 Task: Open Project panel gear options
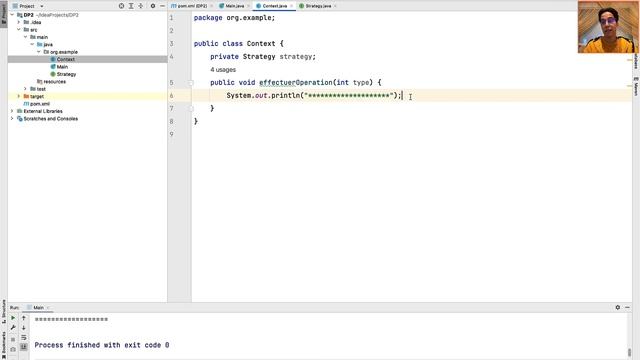153,6
